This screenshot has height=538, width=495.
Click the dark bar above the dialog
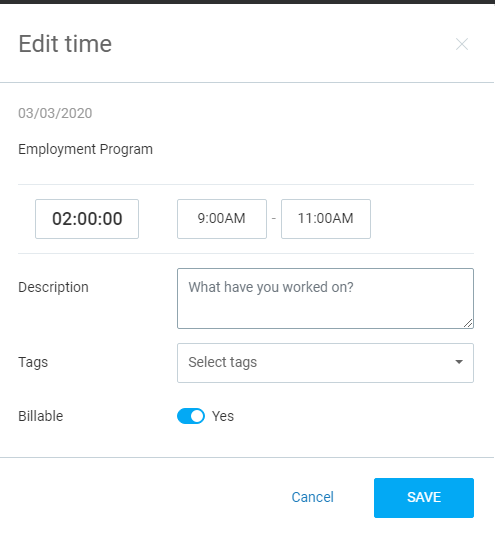tap(247, 2)
